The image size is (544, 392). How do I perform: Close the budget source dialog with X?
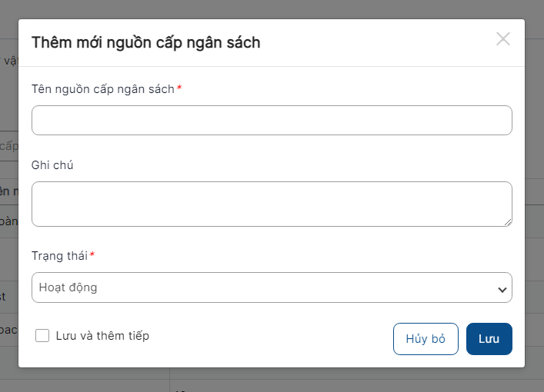pos(503,39)
